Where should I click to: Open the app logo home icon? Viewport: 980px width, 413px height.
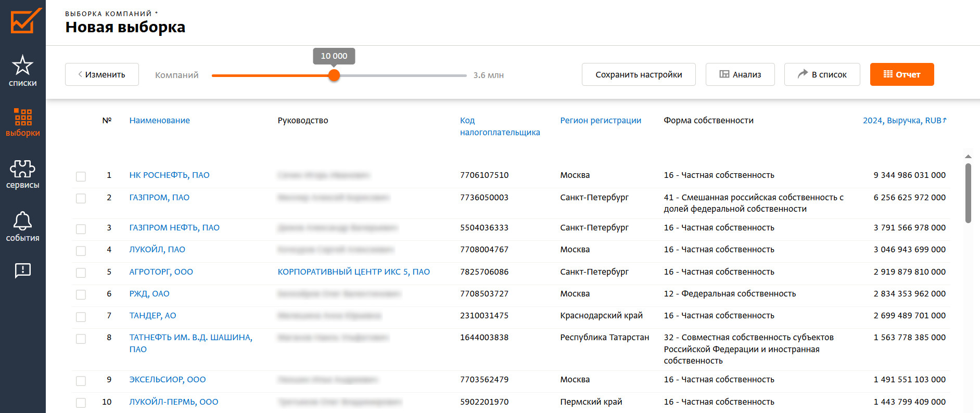point(25,21)
